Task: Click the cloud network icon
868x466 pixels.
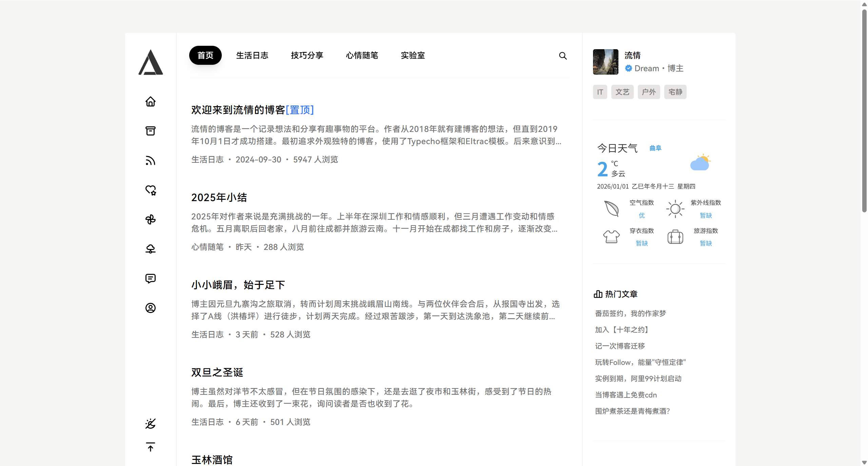Action: tap(150, 249)
